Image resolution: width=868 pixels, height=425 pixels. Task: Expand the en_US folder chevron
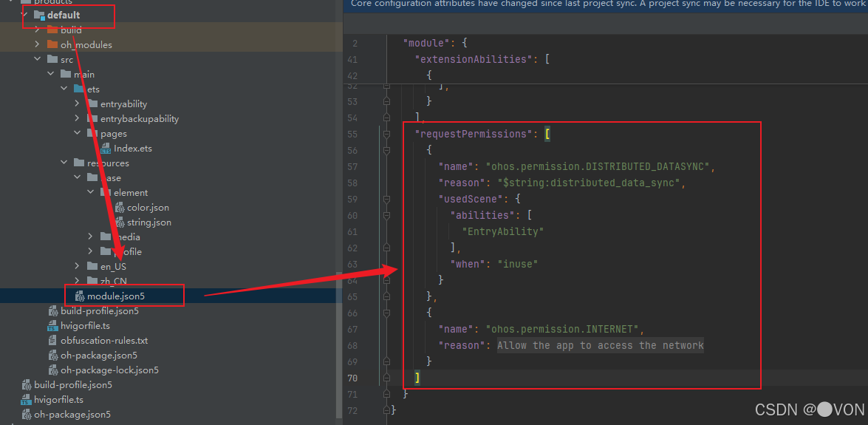point(77,267)
